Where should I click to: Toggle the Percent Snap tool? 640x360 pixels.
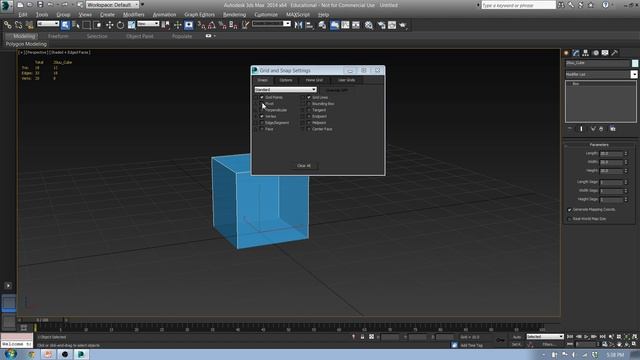coord(222,25)
